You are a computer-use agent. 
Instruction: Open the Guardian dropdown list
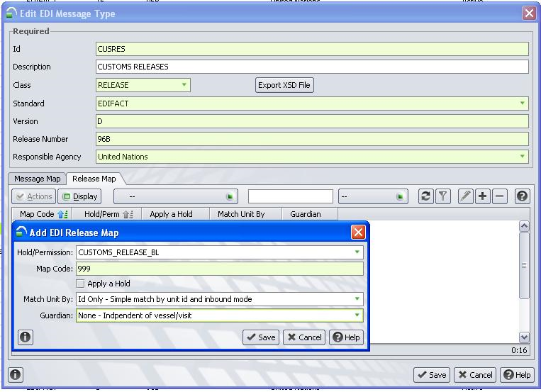point(357,315)
